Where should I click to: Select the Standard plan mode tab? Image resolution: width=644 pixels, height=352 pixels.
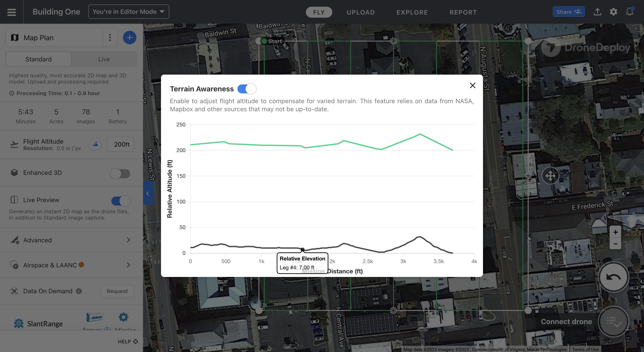coord(38,59)
